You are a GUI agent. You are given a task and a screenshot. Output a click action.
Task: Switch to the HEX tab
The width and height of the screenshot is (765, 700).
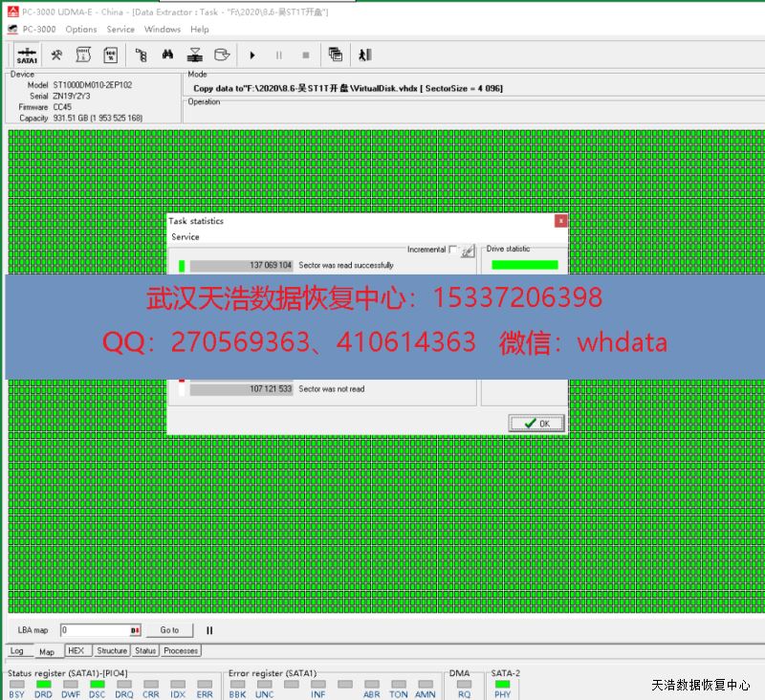[x=76, y=650]
